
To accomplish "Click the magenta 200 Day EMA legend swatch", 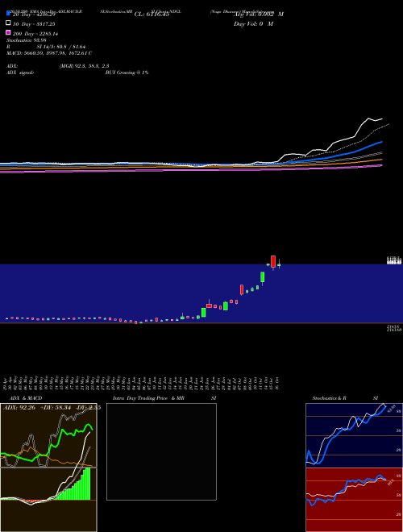I will pyautogui.click(x=8, y=32).
